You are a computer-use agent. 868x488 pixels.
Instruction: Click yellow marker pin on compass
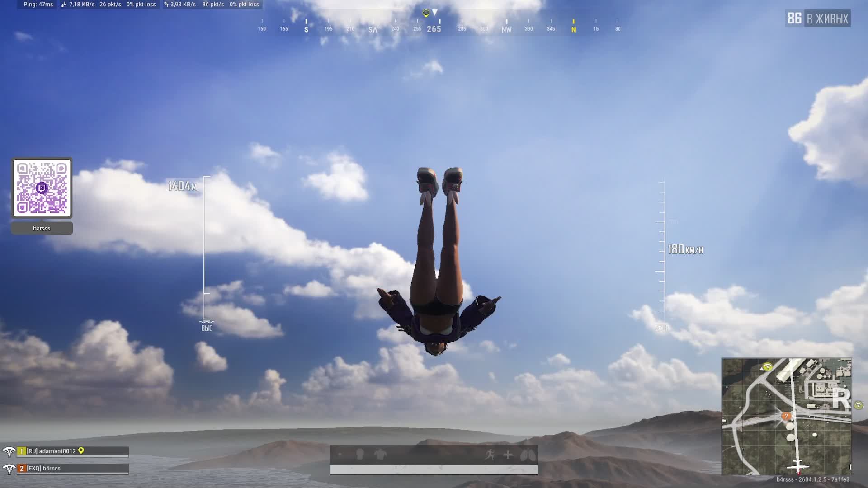(426, 13)
